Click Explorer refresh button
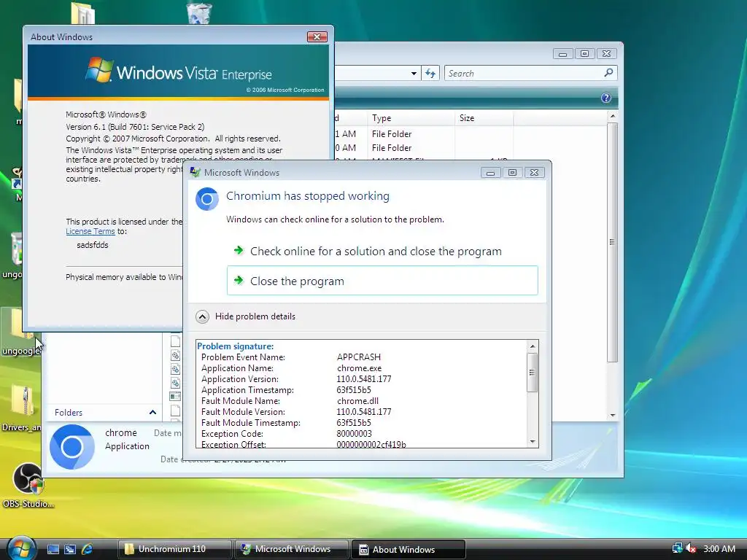This screenshot has width=747, height=560. pyautogui.click(x=430, y=74)
